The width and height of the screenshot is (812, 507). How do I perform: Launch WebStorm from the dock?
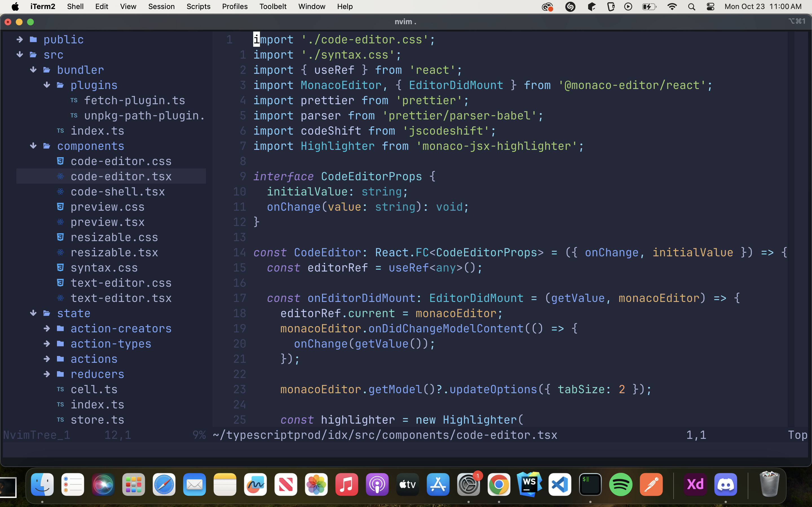tap(529, 484)
